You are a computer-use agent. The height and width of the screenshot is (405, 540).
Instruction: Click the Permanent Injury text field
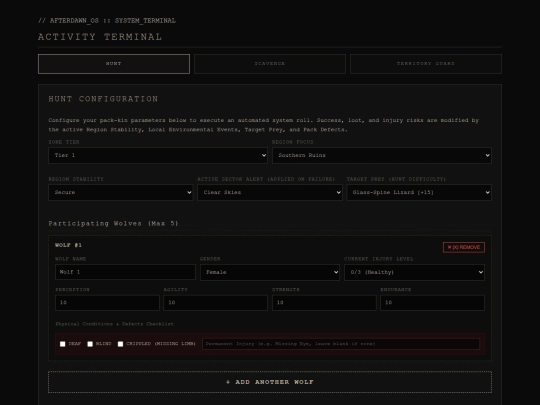341,344
